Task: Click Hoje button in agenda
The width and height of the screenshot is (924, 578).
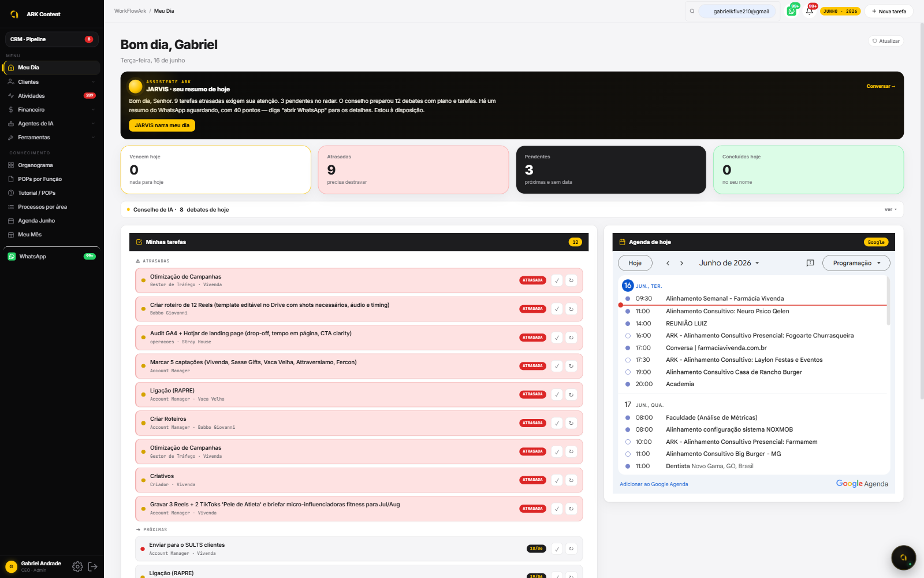Action: point(635,263)
